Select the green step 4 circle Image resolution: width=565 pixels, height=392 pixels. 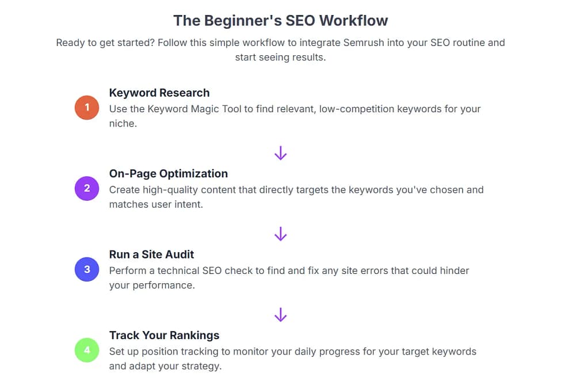click(x=87, y=349)
